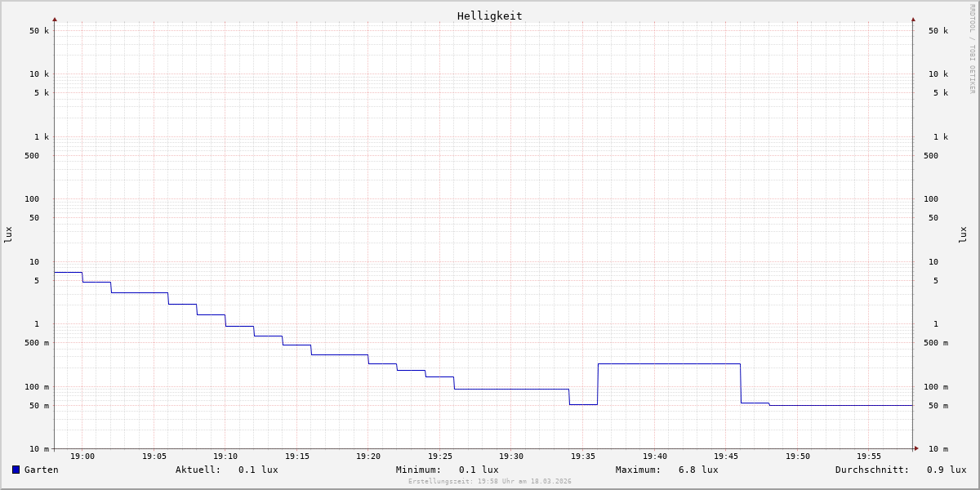Click the 19:45 time axis label
Screen dimensions: 980x490
(726, 457)
